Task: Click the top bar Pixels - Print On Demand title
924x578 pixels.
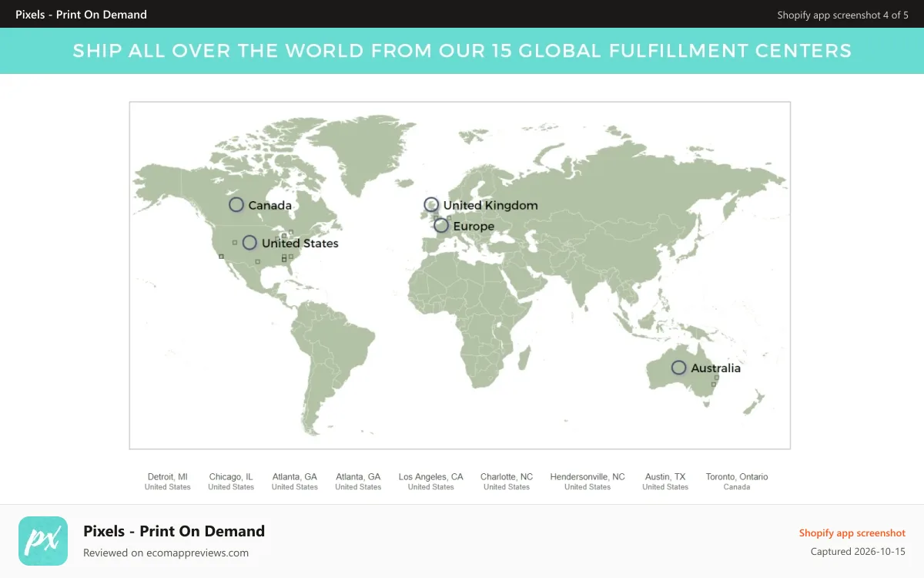Action: [x=81, y=15]
